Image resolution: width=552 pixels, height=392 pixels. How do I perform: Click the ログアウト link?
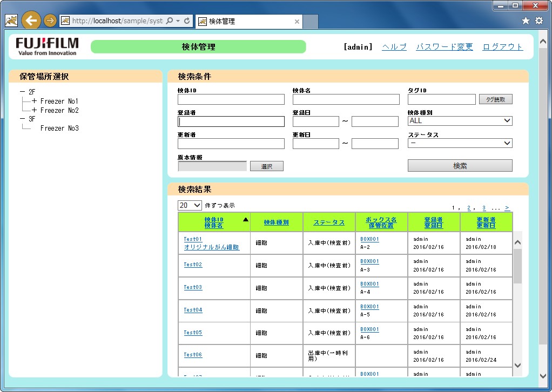[502, 47]
